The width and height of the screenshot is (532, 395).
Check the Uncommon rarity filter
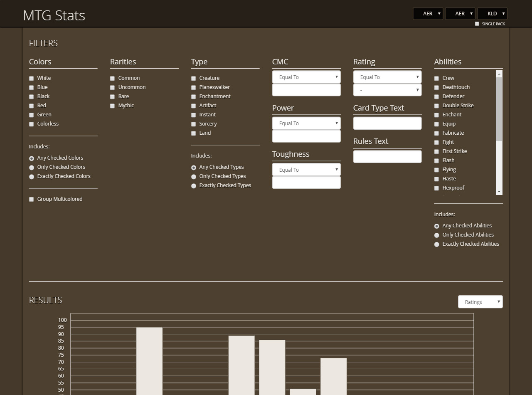coord(113,87)
